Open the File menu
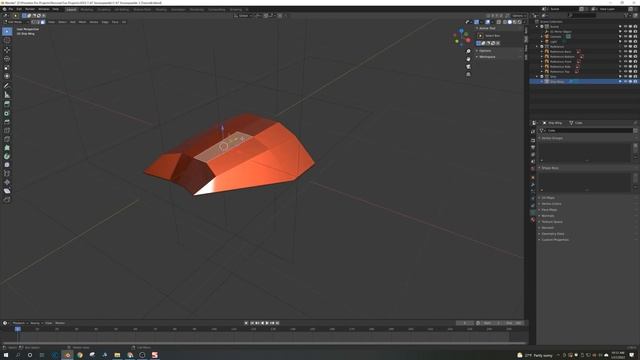 pyautogui.click(x=11, y=9)
